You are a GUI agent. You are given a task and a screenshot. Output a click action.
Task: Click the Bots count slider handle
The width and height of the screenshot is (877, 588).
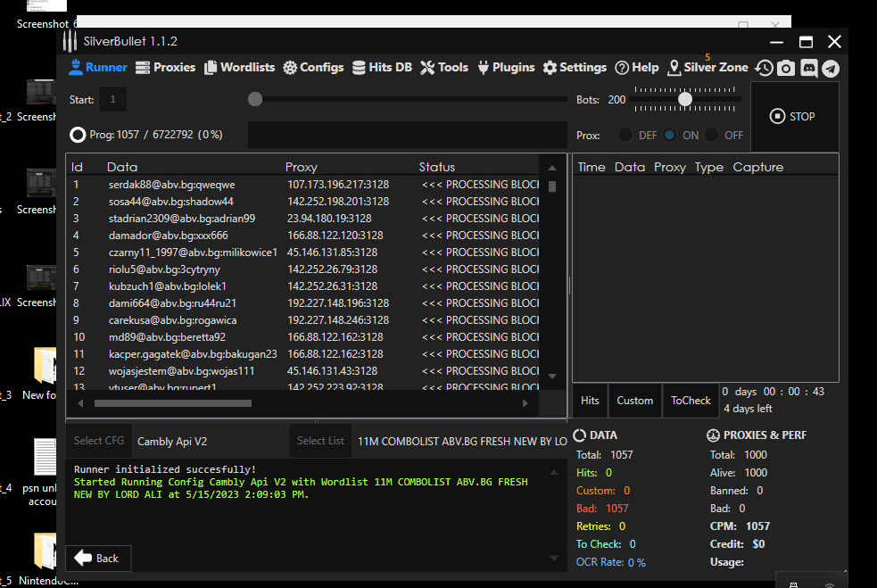(685, 100)
